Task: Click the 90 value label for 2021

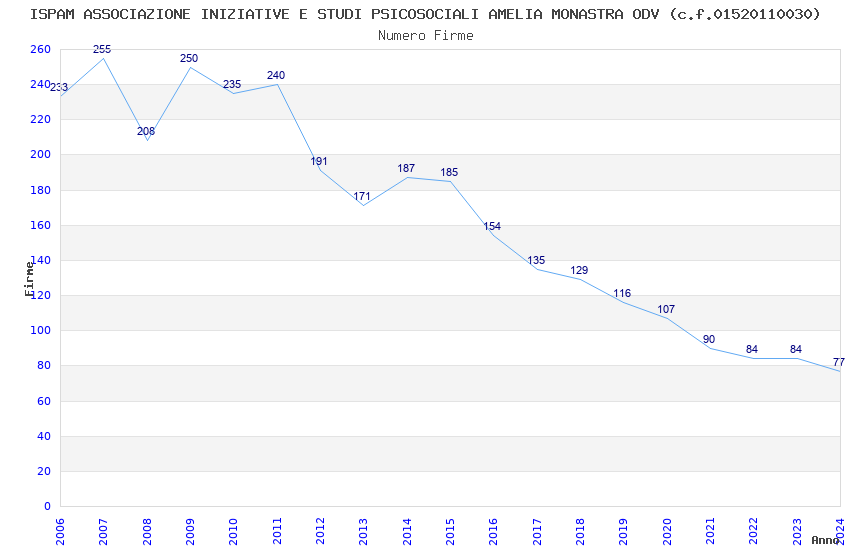Action: pyautogui.click(x=709, y=339)
